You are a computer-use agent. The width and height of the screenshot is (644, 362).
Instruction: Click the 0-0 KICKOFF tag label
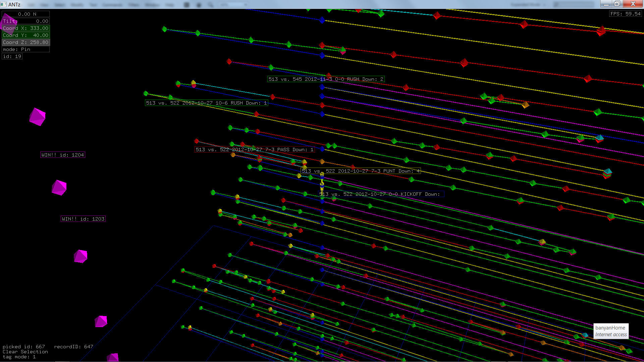coord(381,194)
